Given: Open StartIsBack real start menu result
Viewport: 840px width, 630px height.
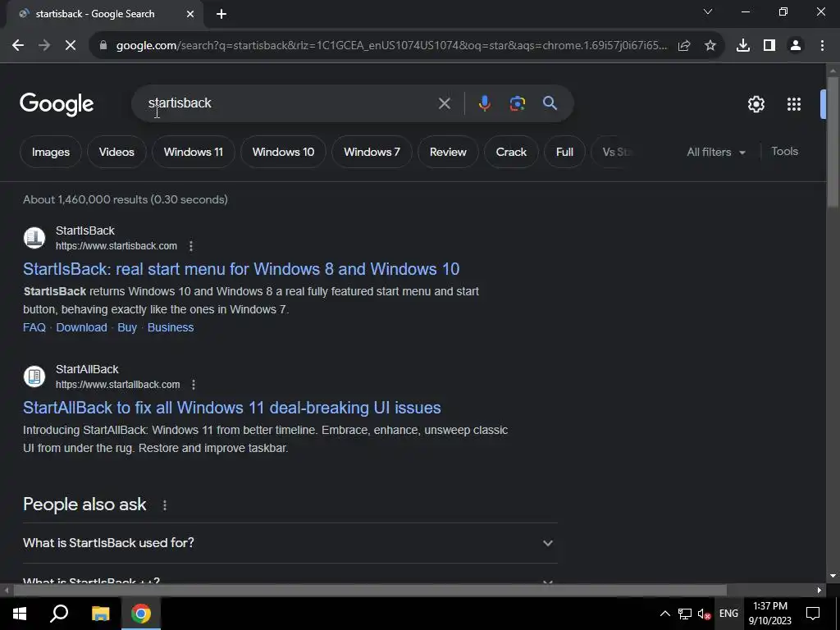Looking at the screenshot, I should tap(241, 269).
